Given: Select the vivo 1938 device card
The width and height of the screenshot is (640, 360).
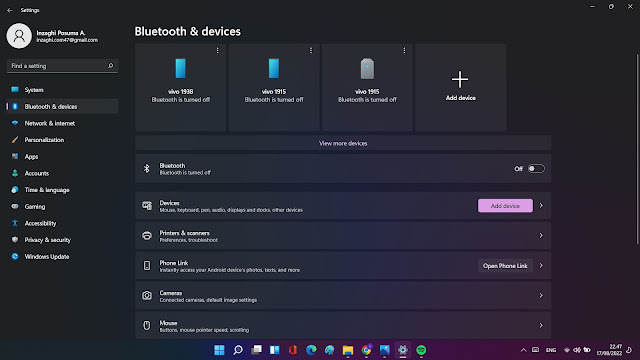Looking at the screenshot, I should point(181,87).
